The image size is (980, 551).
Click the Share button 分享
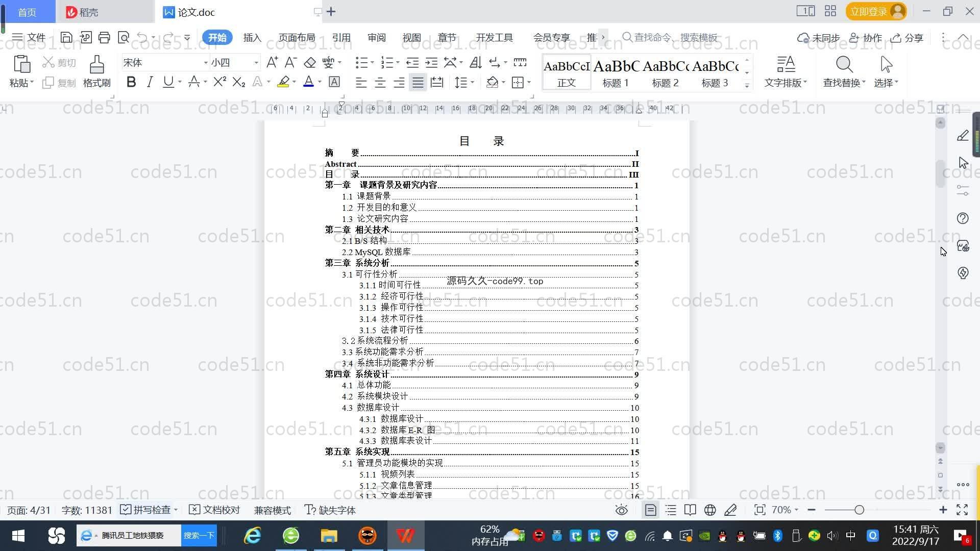(x=907, y=38)
